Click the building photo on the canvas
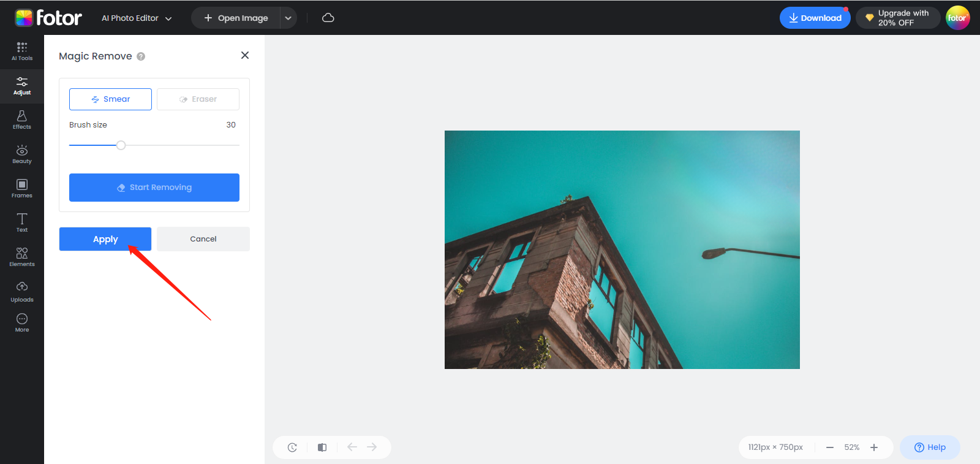 (x=622, y=249)
